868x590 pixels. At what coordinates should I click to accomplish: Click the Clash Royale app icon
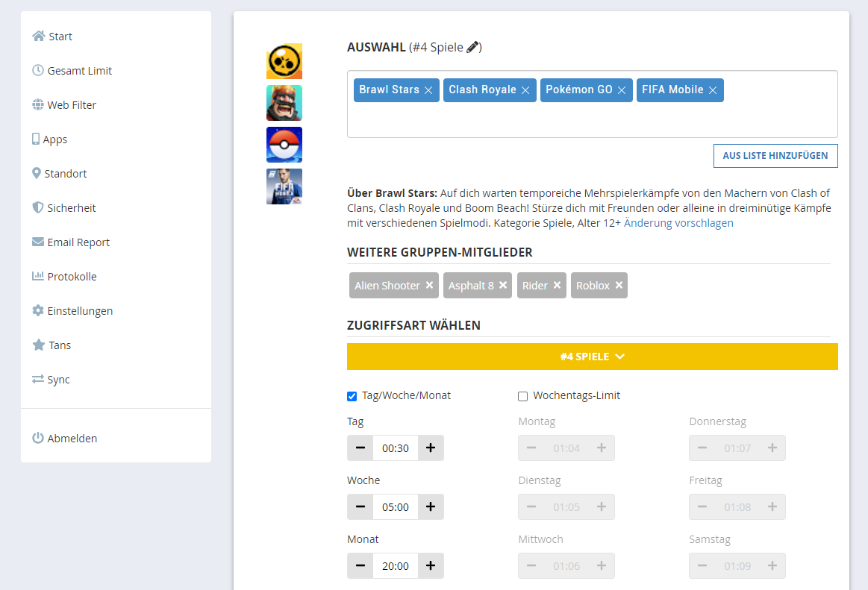[x=284, y=103]
